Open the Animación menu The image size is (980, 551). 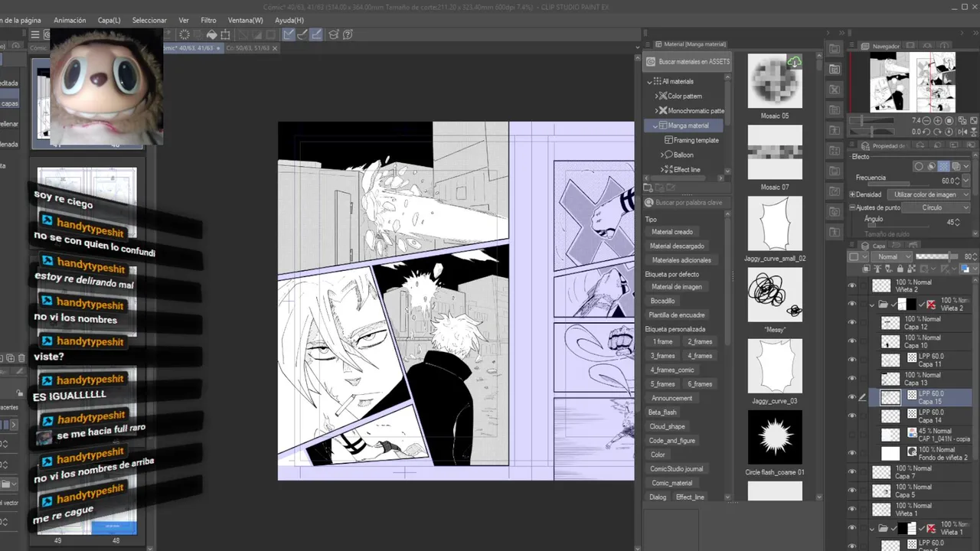click(x=70, y=20)
